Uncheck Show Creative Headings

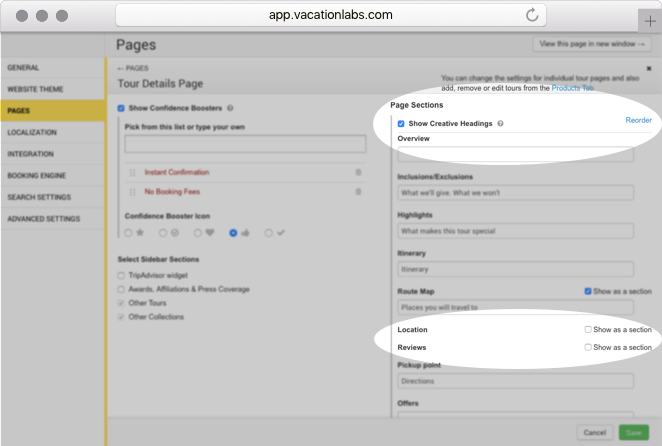point(402,123)
